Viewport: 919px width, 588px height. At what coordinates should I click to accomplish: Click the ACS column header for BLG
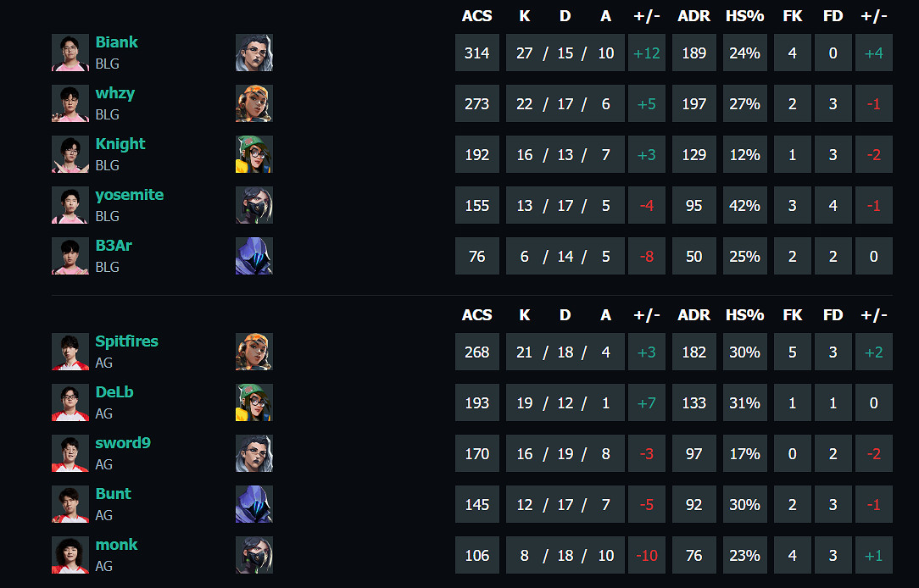[x=476, y=16]
